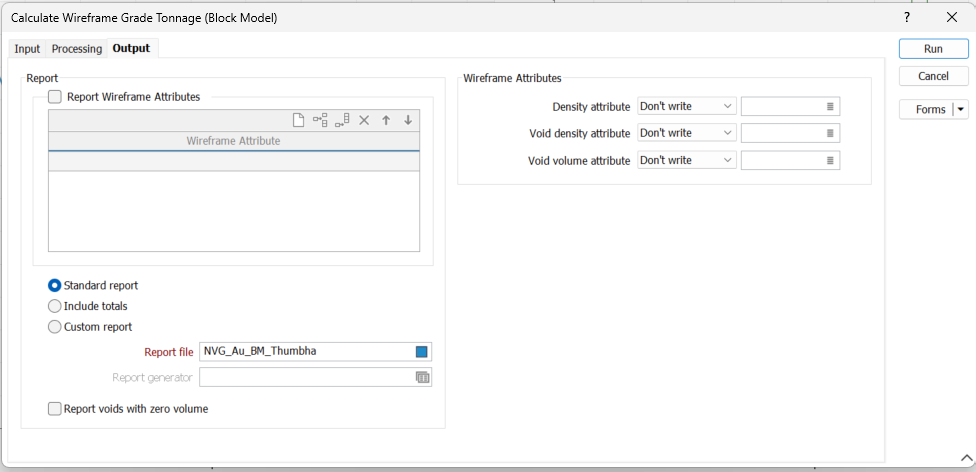976x472 pixels.
Task: Select the Include totals radio button
Action: click(x=55, y=306)
